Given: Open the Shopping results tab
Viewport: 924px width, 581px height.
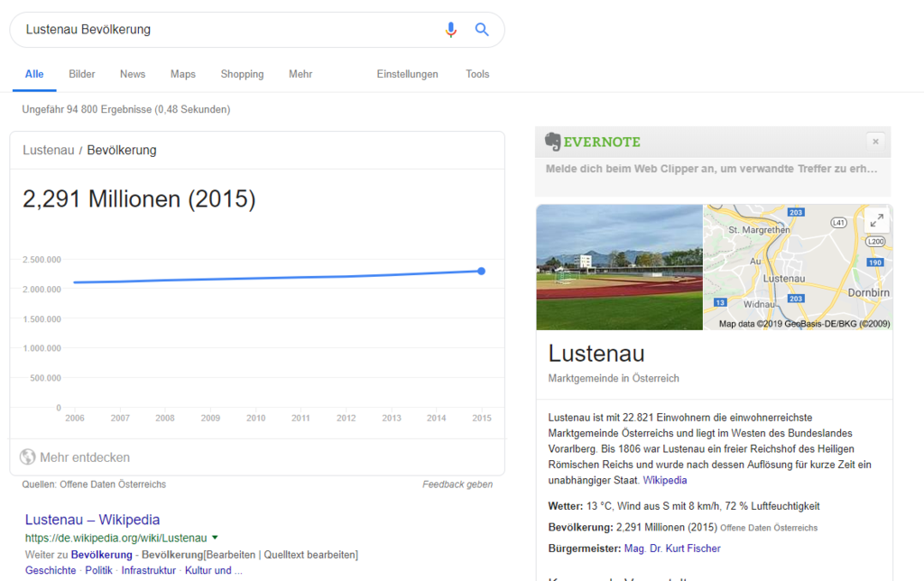Looking at the screenshot, I should coord(242,74).
